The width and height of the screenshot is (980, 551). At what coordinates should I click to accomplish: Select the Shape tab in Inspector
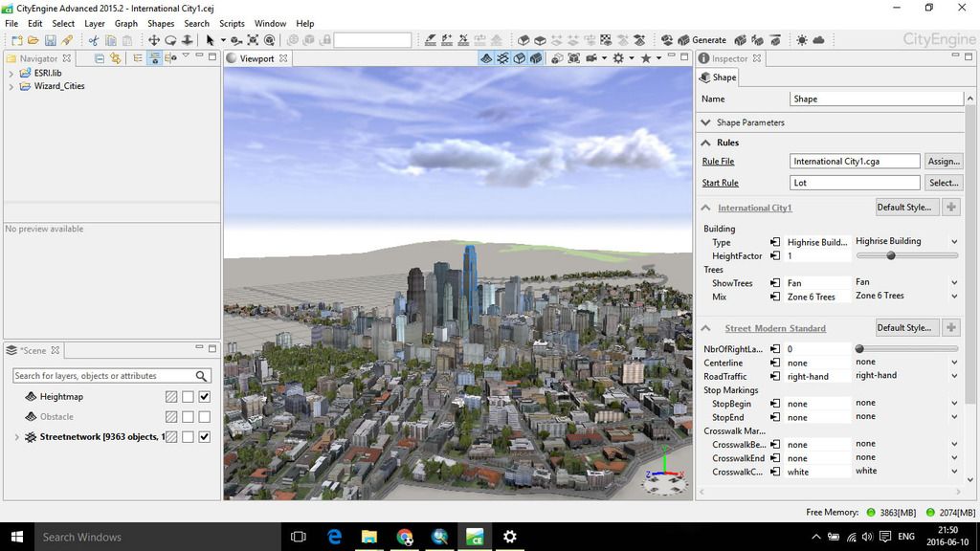[x=718, y=77]
